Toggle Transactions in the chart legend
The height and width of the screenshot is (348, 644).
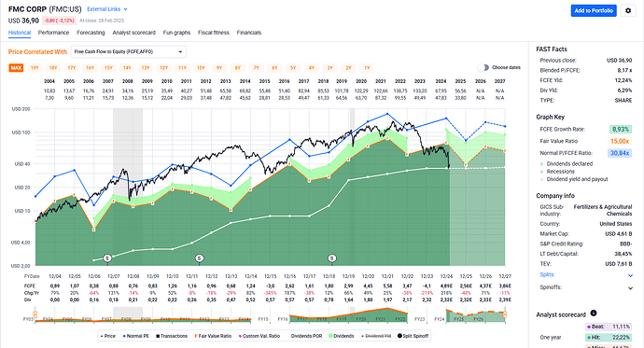(x=172, y=336)
